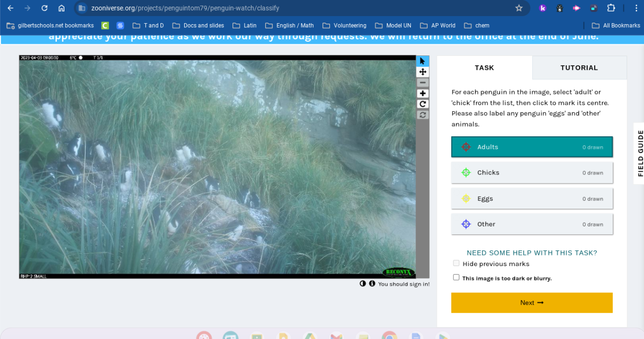The height and width of the screenshot is (339, 644).
Task: Check 'This image is too dark or blurry'
Action: (x=456, y=277)
